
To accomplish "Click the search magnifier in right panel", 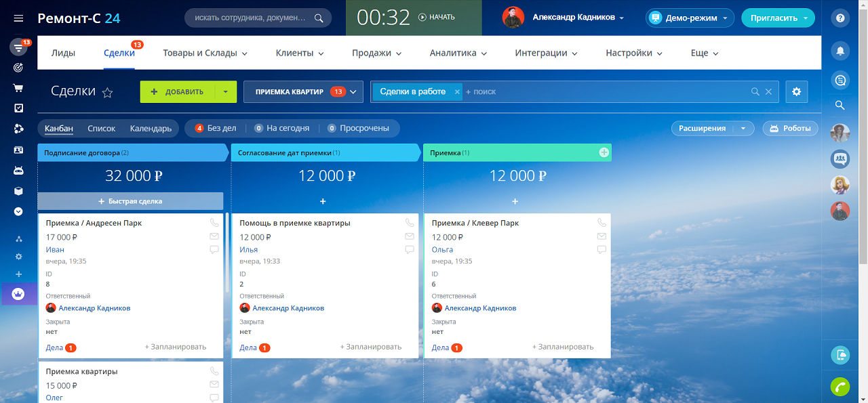I will pyautogui.click(x=840, y=105).
